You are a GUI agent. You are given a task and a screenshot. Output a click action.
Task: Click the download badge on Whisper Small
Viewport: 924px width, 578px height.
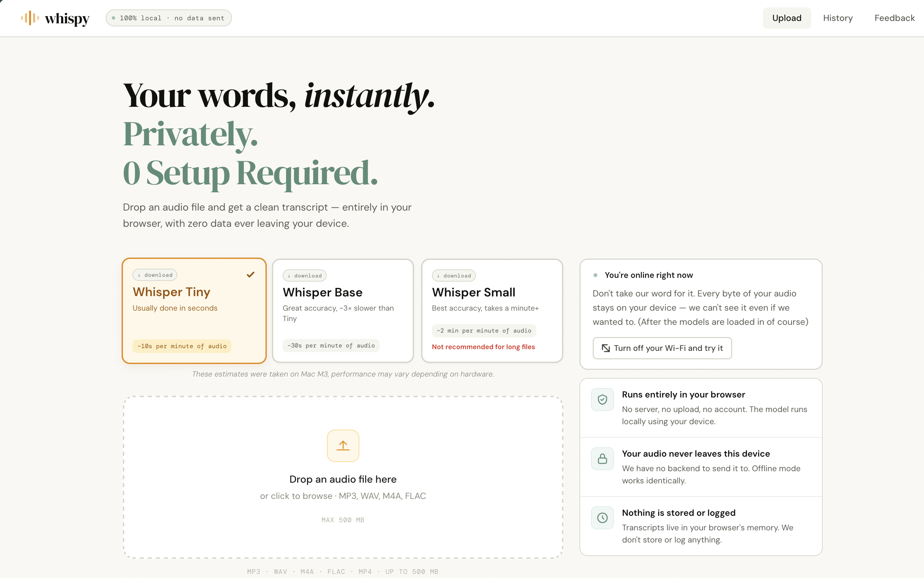(x=454, y=275)
